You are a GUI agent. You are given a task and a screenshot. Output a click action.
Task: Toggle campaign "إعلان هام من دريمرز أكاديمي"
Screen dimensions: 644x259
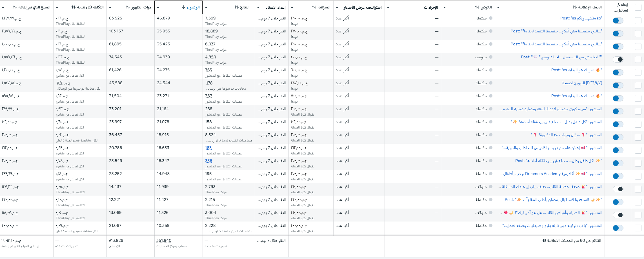618,150
